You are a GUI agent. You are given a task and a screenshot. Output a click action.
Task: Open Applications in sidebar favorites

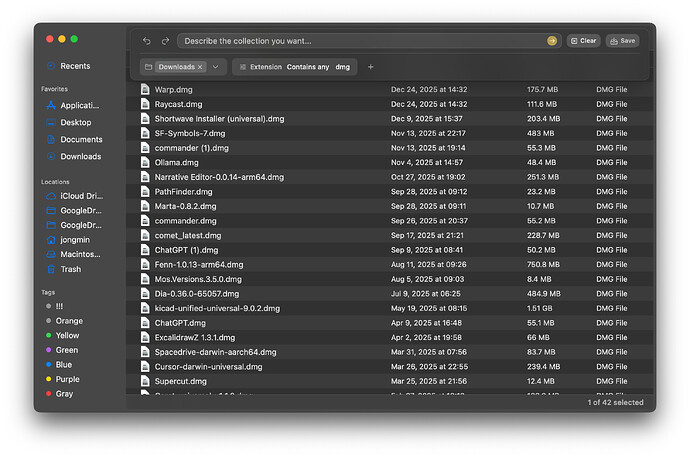73,106
